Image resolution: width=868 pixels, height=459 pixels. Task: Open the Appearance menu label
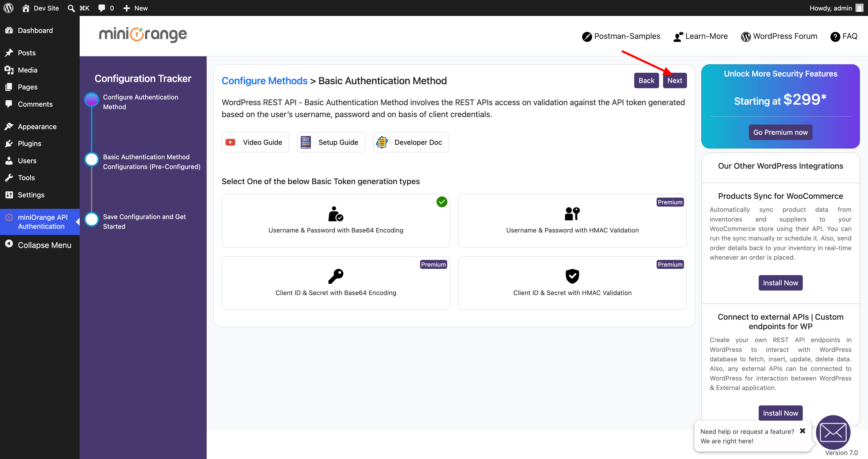coord(37,127)
